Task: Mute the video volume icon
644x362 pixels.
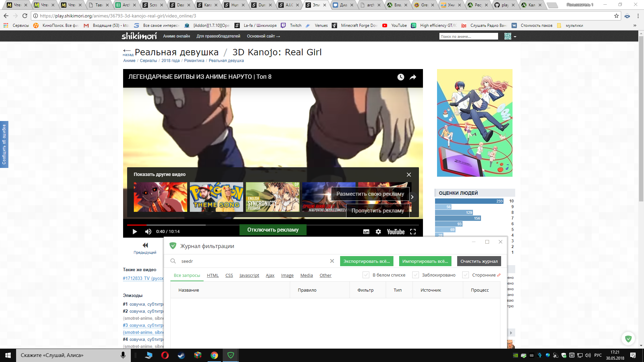Action: [148, 232]
